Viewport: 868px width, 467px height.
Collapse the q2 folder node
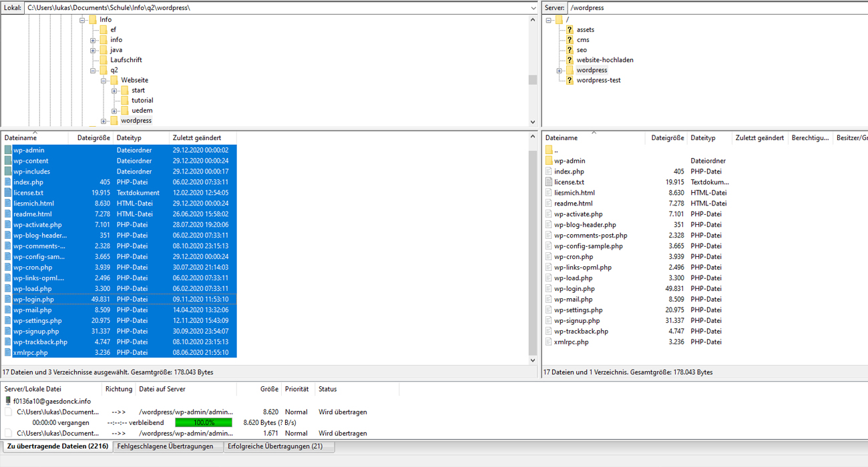tap(93, 70)
